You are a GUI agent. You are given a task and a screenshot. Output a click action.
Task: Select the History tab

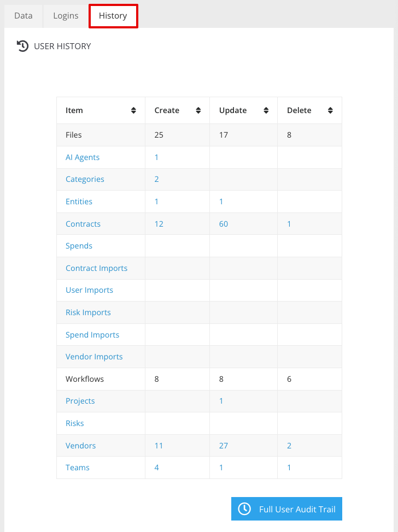(x=113, y=16)
